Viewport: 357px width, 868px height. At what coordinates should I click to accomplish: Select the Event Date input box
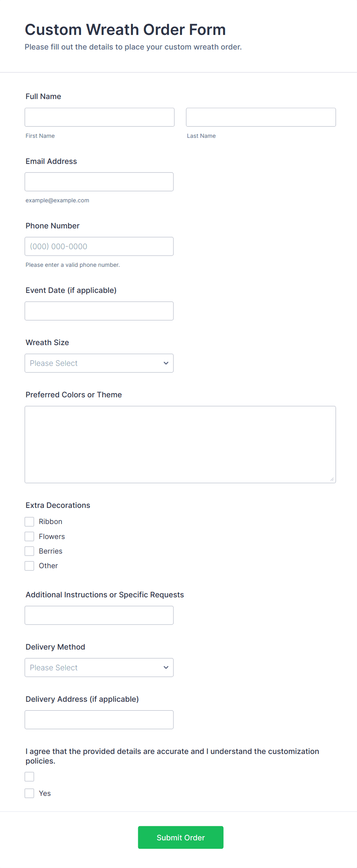99,311
